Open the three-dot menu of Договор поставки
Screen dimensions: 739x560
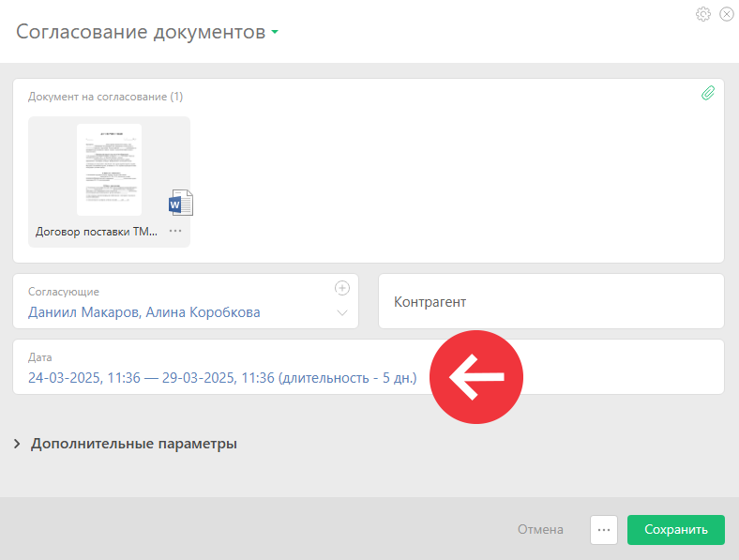pyautogui.click(x=175, y=231)
